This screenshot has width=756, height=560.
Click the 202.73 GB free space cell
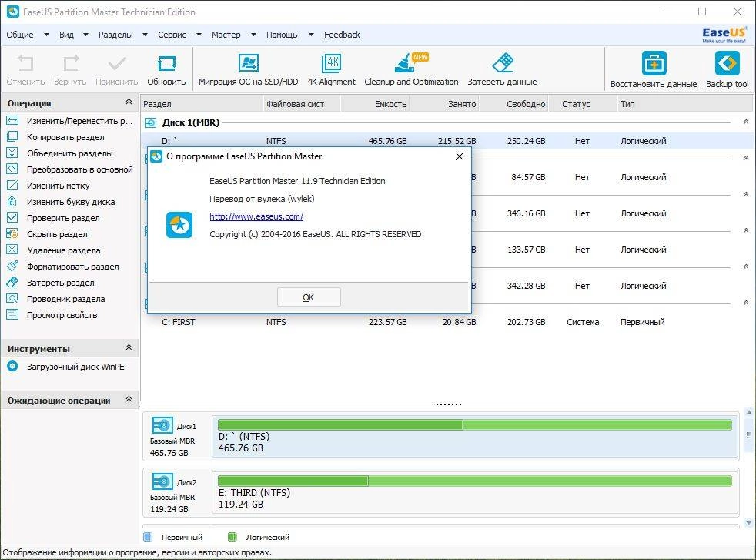(526, 322)
